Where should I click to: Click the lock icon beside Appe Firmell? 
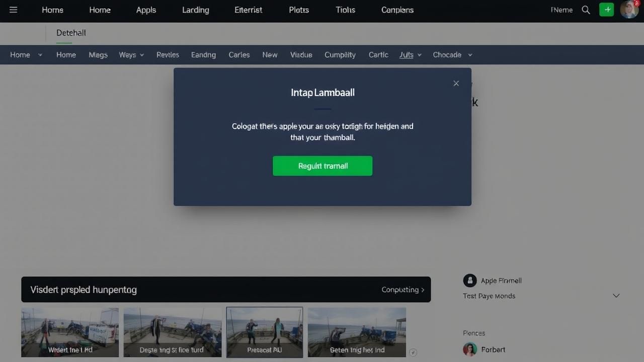click(469, 281)
